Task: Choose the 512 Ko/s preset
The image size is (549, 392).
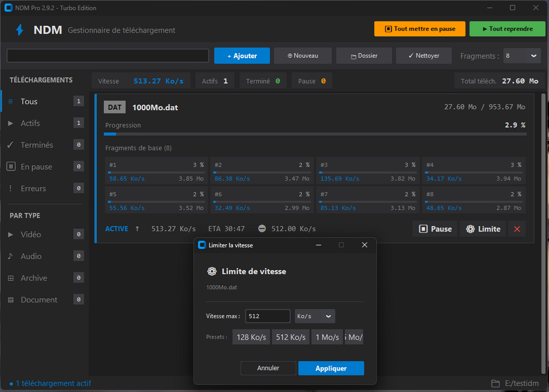Action: coord(290,337)
